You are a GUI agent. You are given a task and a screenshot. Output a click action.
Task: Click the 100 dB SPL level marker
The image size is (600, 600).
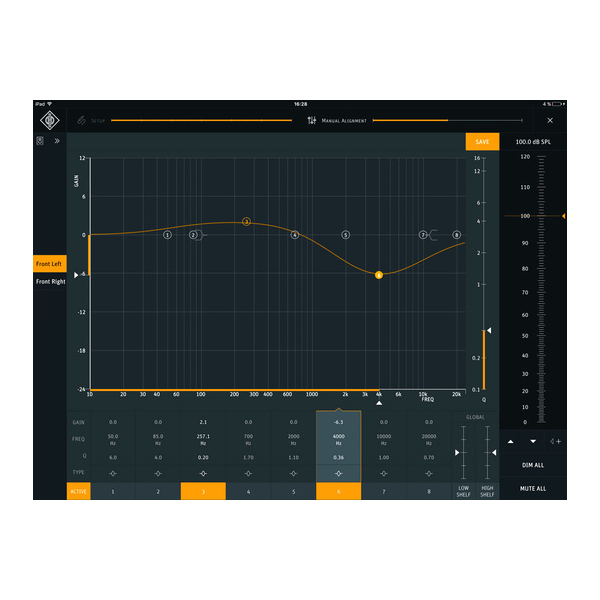click(x=564, y=216)
